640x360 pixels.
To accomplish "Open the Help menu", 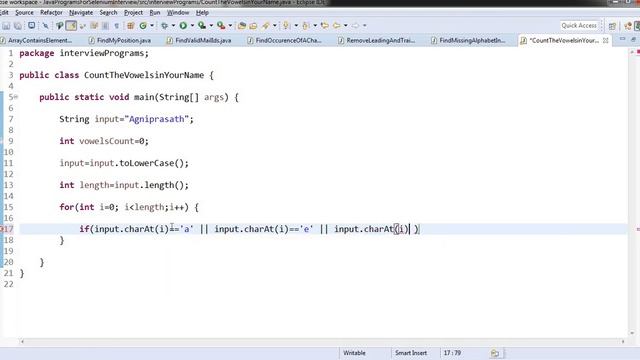I will 202,13.
